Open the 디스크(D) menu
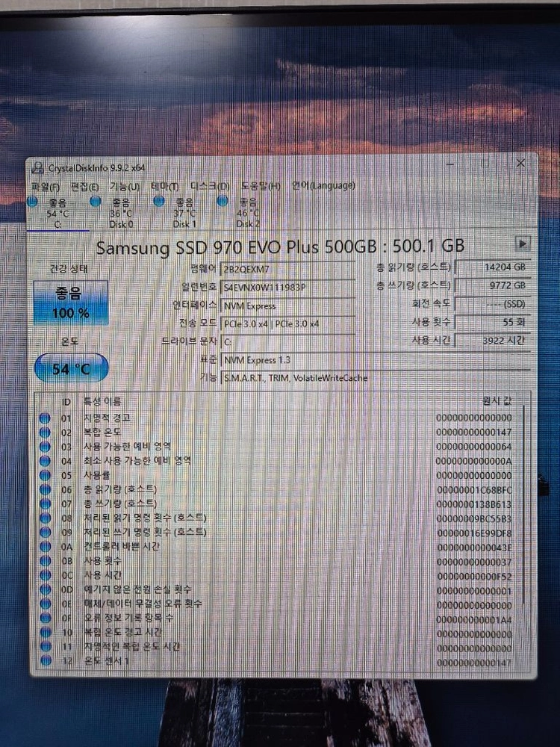This screenshot has height=747, width=560. tap(210, 186)
